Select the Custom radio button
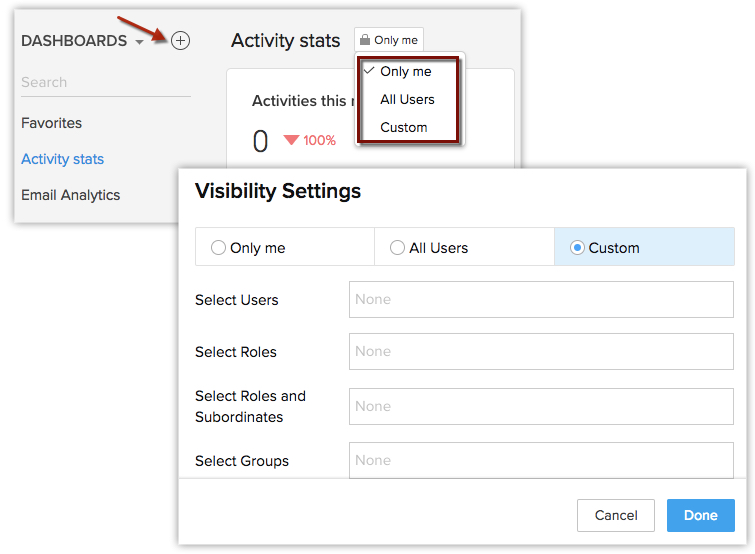 (x=577, y=248)
